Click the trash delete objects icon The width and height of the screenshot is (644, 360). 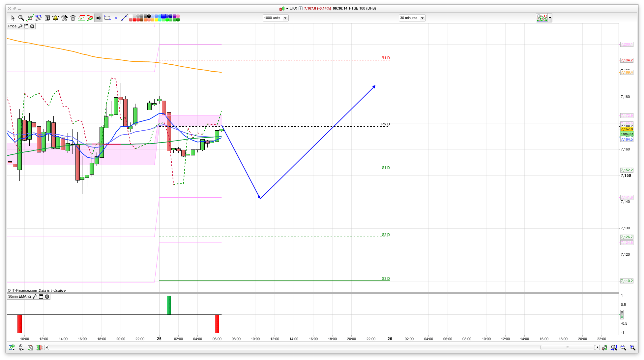73,18
